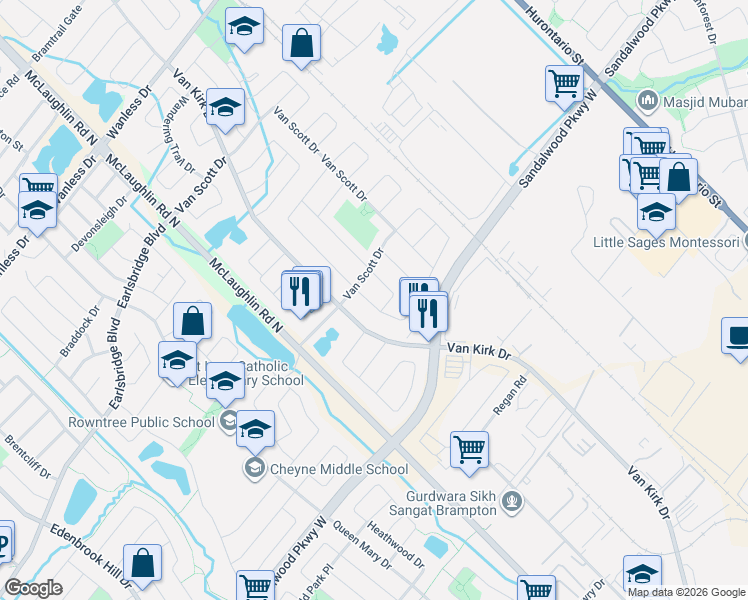This screenshot has width=748, height=600.
Task: Click the Queen Mary Dr street label
Action: tap(362, 545)
